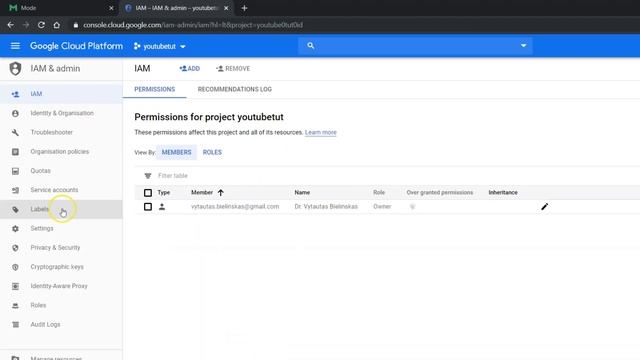Click the Privacy & Security icon

[15, 248]
